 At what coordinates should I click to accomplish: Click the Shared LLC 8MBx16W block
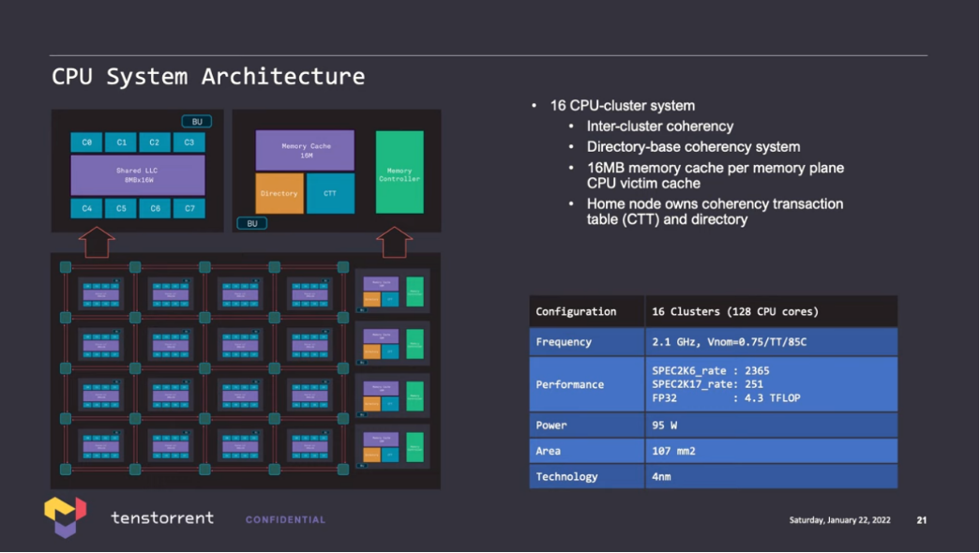pyautogui.click(x=136, y=174)
